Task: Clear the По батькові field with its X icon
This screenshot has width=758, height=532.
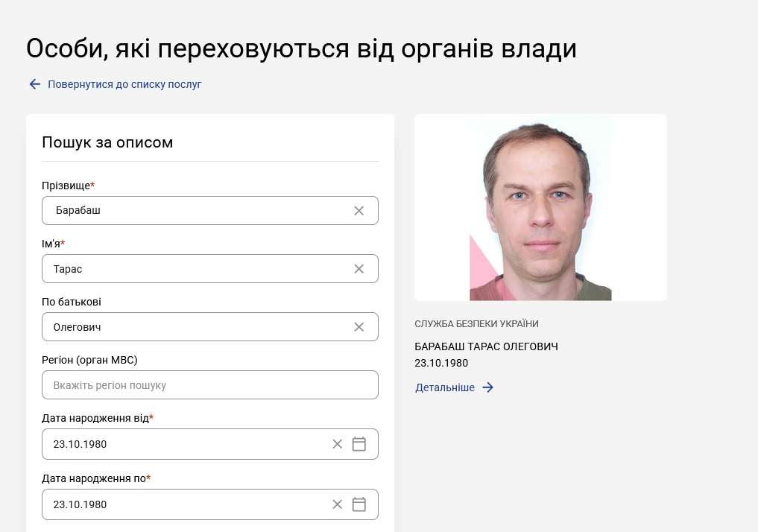Action: pyautogui.click(x=359, y=327)
